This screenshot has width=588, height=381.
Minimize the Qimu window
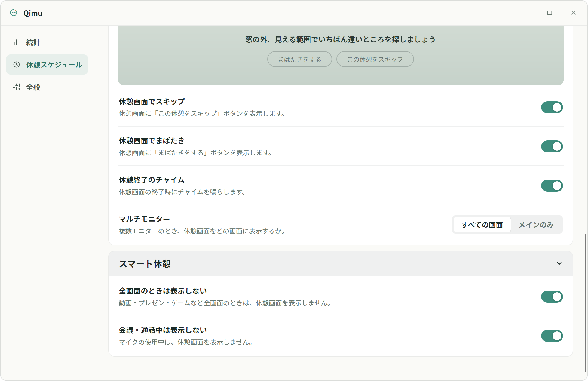[526, 13]
